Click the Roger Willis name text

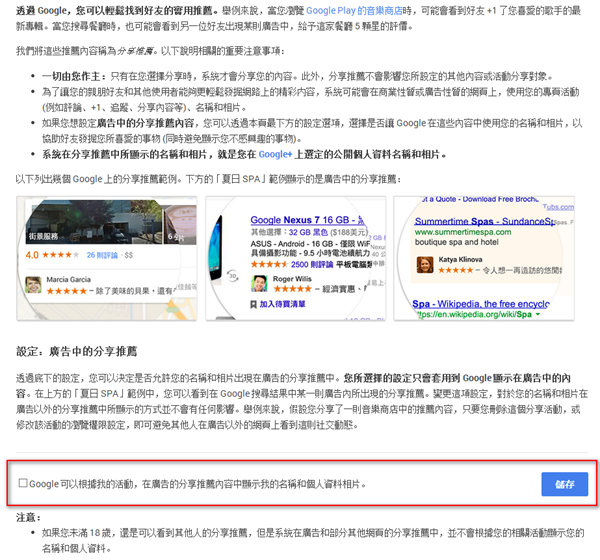292,279
